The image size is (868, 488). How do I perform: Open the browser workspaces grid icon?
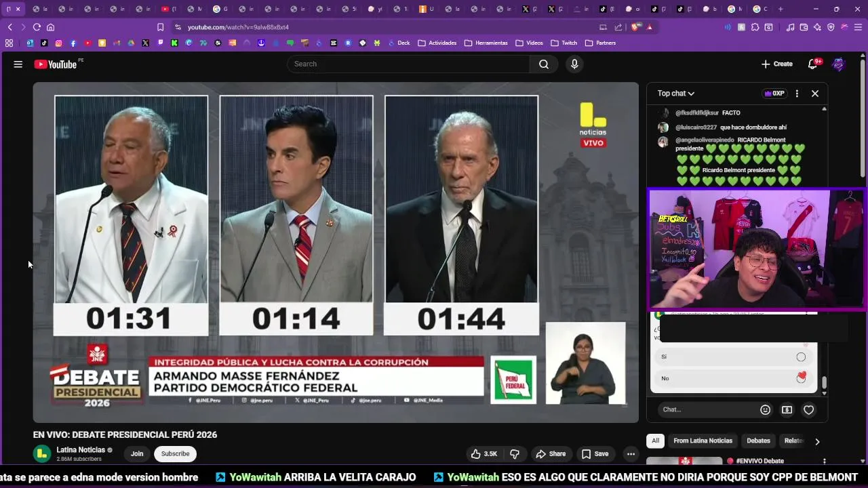point(9,43)
